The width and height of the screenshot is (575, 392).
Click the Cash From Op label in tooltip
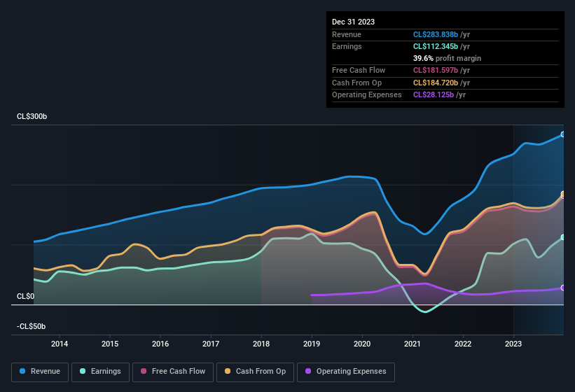[356, 83]
